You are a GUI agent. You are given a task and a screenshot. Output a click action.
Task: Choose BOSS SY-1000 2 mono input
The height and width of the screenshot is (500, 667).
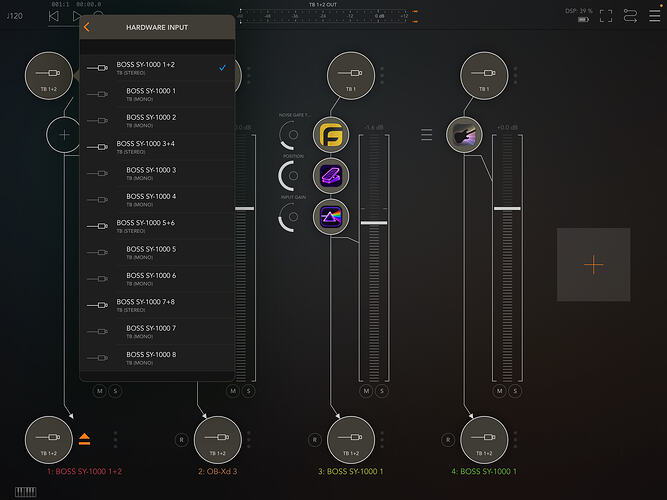(157, 120)
